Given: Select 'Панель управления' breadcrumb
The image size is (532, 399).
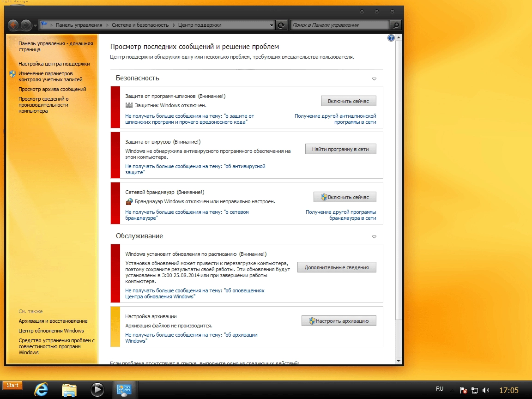Looking at the screenshot, I should pyautogui.click(x=79, y=25).
